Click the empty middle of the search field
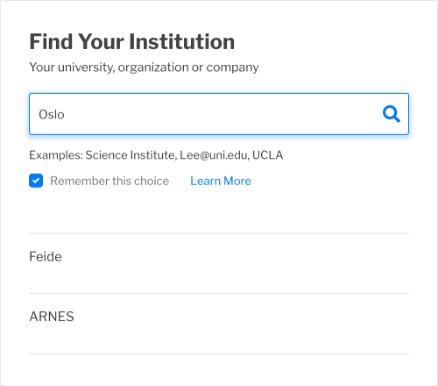438x386 pixels. [x=219, y=114]
